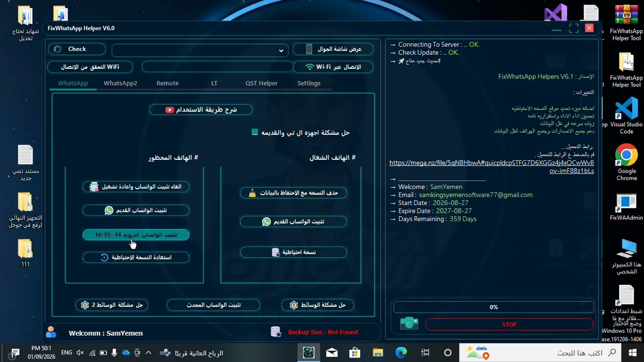The height and width of the screenshot is (362, 644).
Task: Open the التجهيز النهائي لرفع في جوجل folder
Action: click(x=25, y=211)
